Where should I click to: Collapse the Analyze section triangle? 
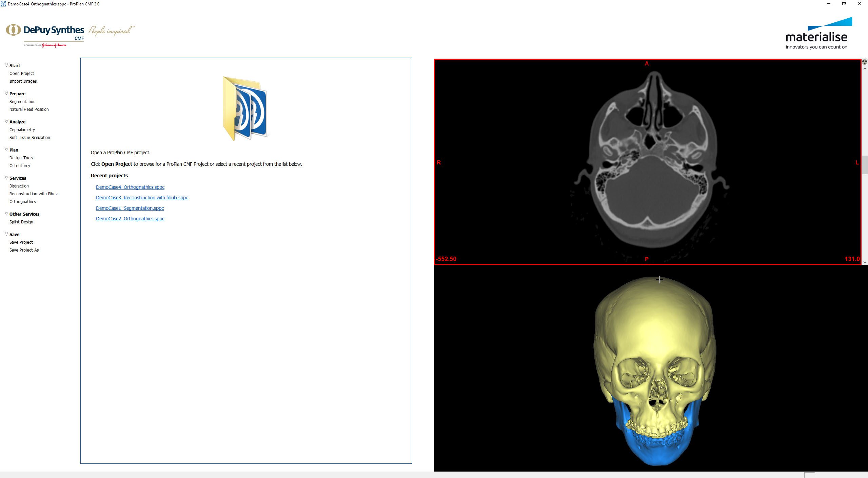click(6, 121)
